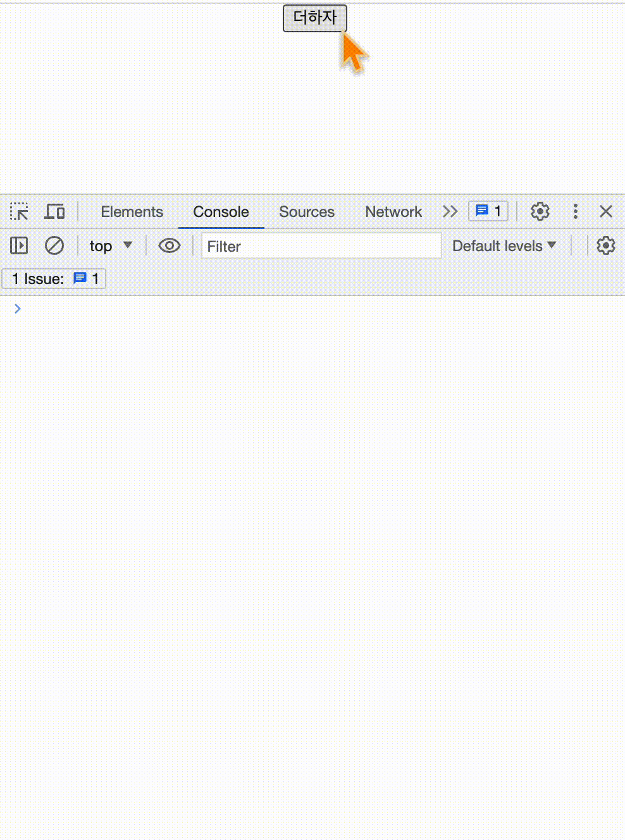Screen dimensions: 625x840
Task: Open the Default levels dropdown
Action: click(504, 245)
